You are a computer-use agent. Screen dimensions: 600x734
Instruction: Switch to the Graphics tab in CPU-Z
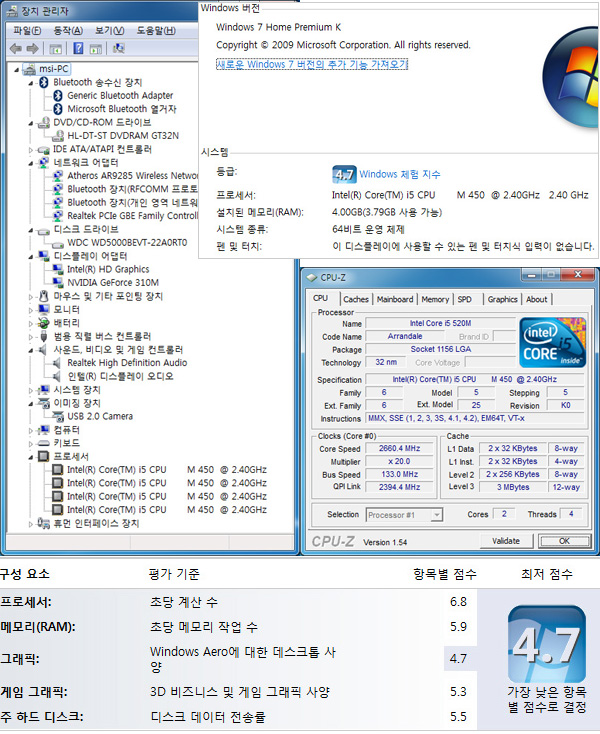[x=502, y=299]
